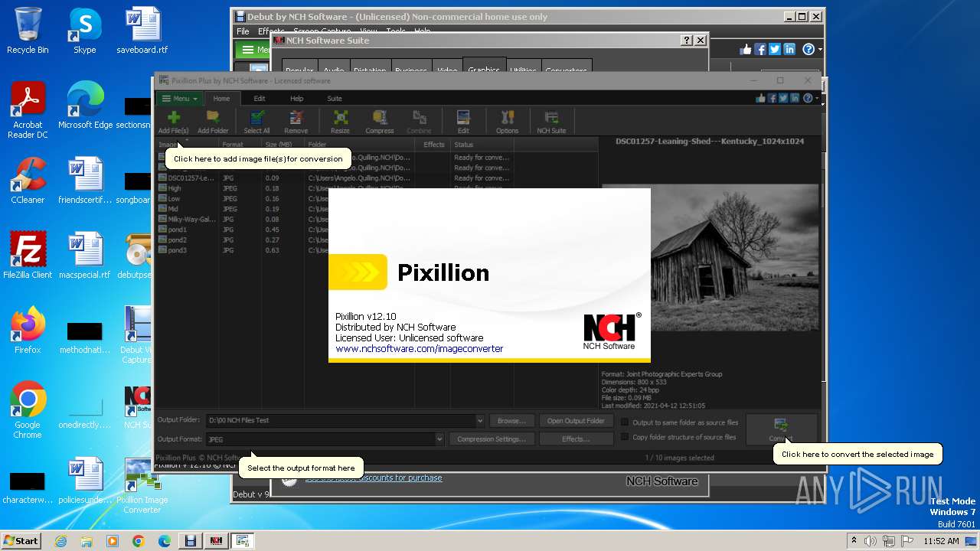This screenshot has height=551, width=980.
Task: Click the Add File(s) toolbar icon
Action: (x=173, y=121)
